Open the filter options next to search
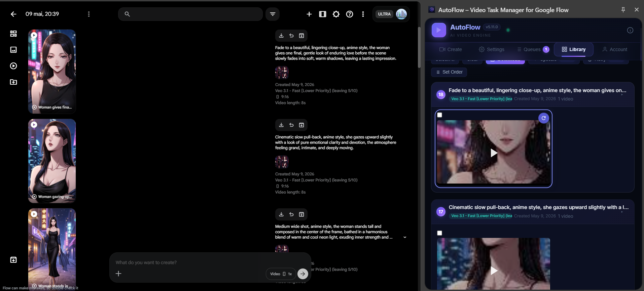Screen dimensions: 644x291 coord(273,14)
